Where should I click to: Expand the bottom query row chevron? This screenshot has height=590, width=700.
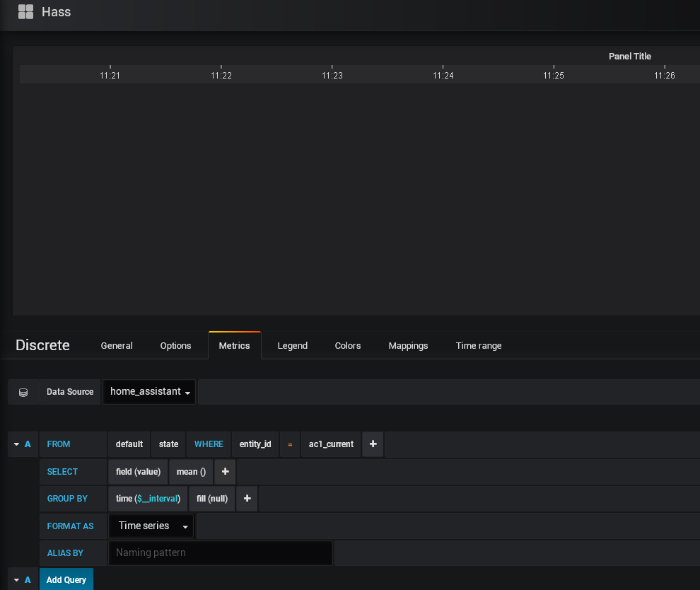point(16,579)
